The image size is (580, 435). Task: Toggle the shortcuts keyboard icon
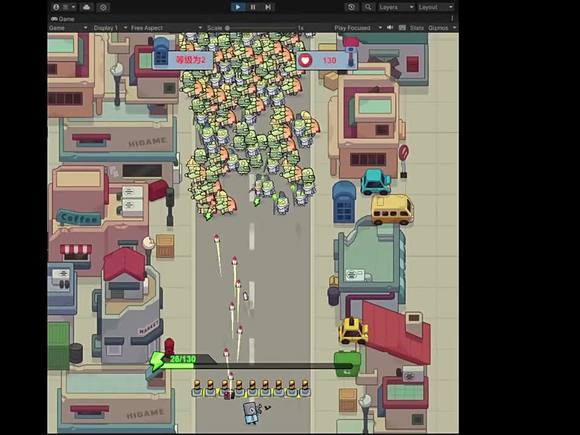402,28
